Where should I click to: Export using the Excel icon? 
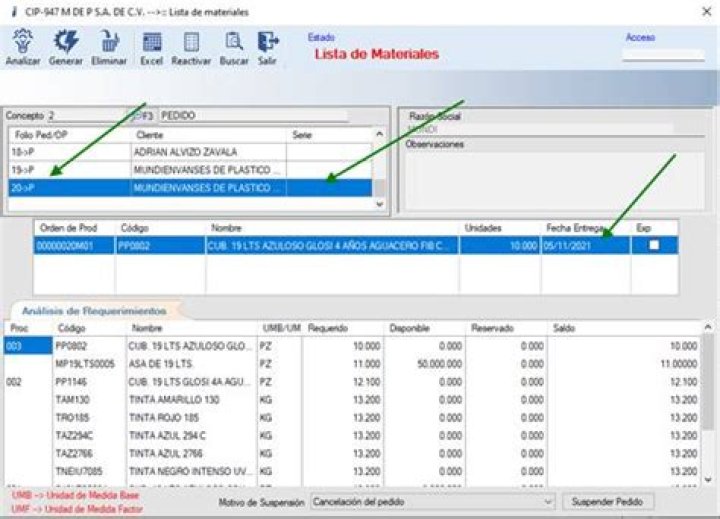[152, 42]
